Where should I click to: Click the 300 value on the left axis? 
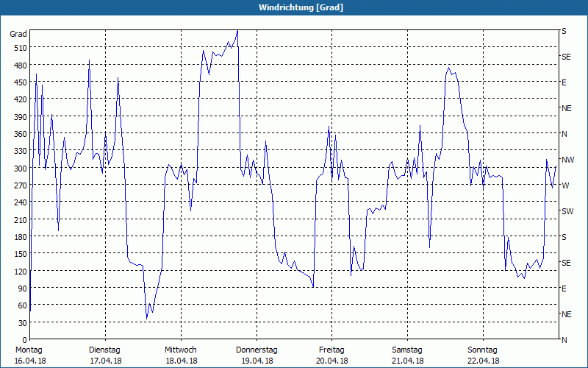(x=21, y=169)
